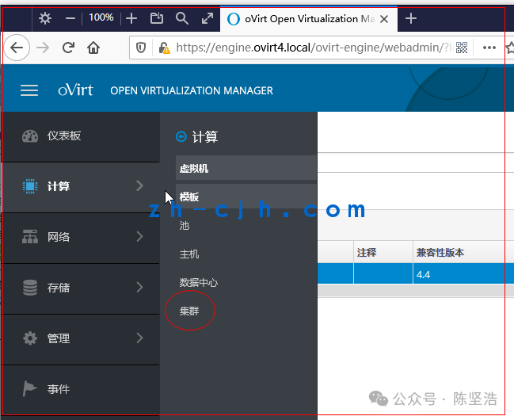Open the 网络 network menu item
Image resolution: width=514 pixels, height=420 pixels.
(81, 237)
